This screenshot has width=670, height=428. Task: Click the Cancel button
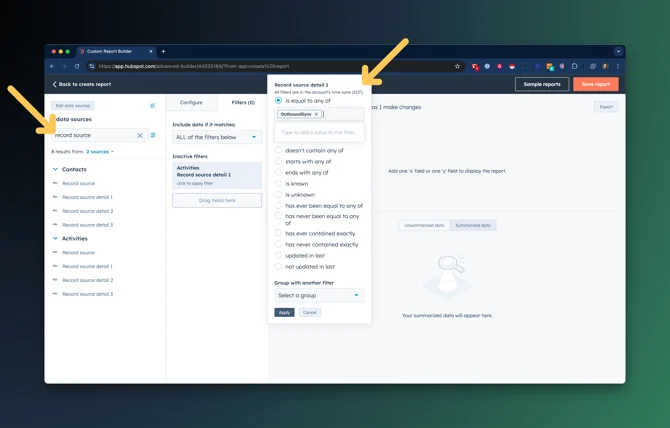(x=310, y=313)
